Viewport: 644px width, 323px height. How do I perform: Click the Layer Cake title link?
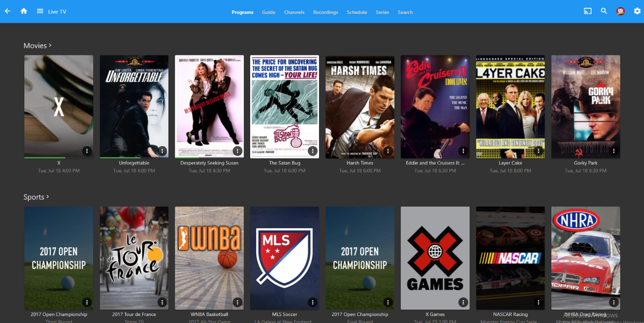(510, 163)
